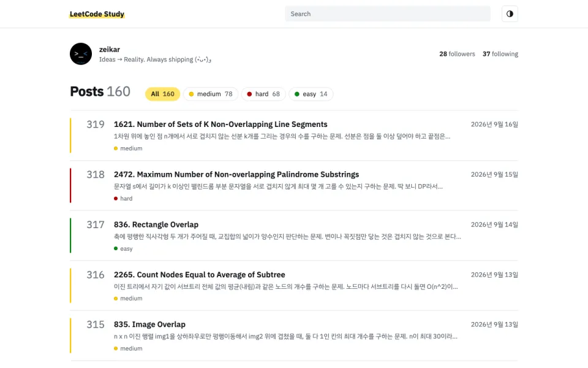
Task: View the 28 followers list
Action: tap(457, 54)
